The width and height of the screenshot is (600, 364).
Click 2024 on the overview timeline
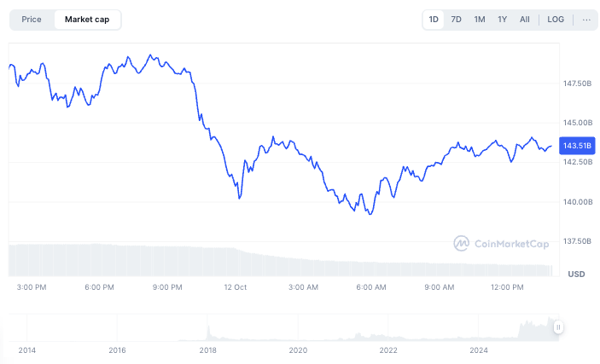click(x=479, y=350)
